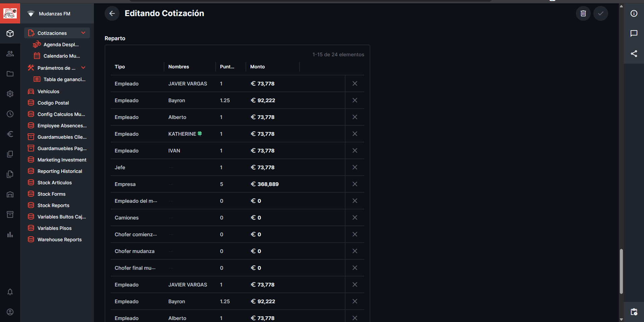This screenshot has height=322, width=644.
Task: Open the notifications bell icon
Action: point(10,292)
